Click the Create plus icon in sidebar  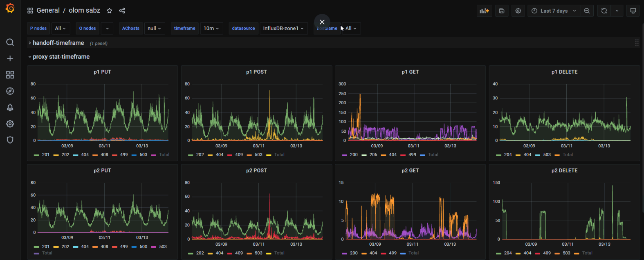(x=10, y=58)
